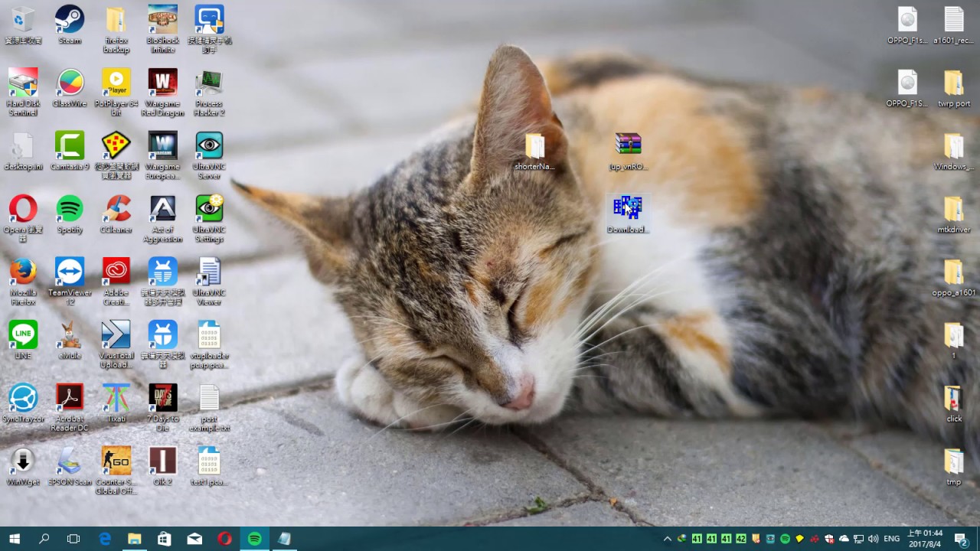Select the test1 pcap file icon
The height and width of the screenshot is (551, 980).
pos(209,466)
